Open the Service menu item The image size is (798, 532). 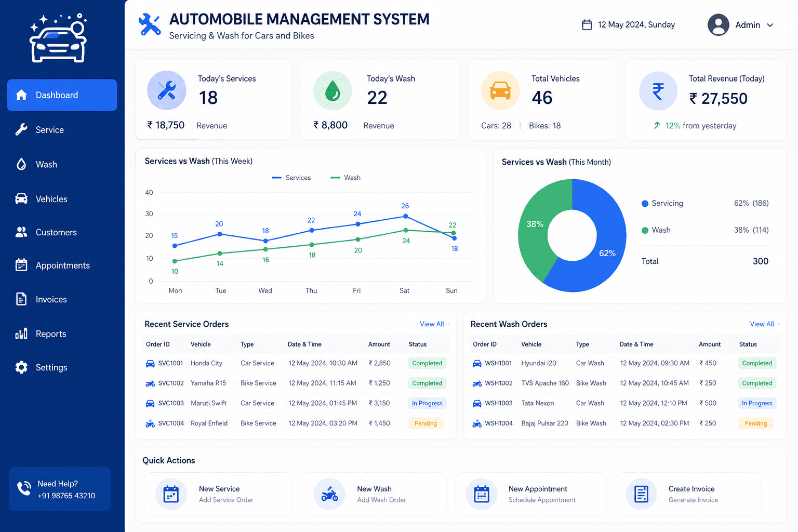click(x=62, y=130)
